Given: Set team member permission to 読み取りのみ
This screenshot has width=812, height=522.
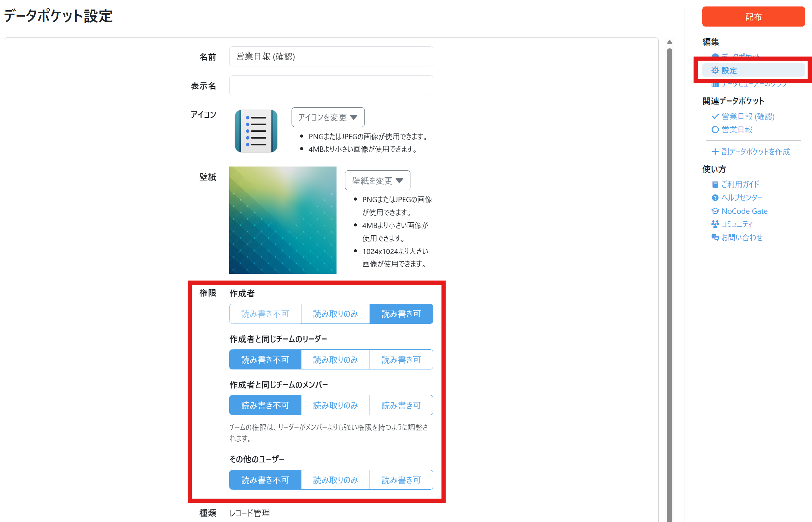Looking at the screenshot, I should pos(335,405).
